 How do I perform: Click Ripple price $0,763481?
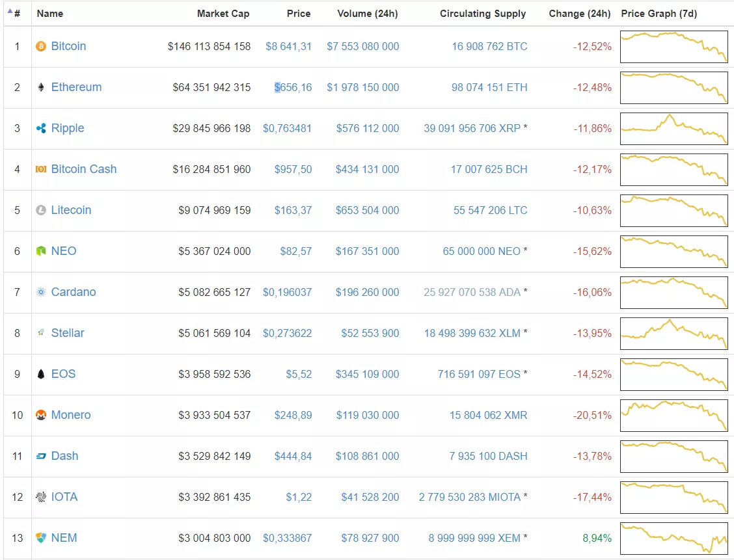click(287, 128)
